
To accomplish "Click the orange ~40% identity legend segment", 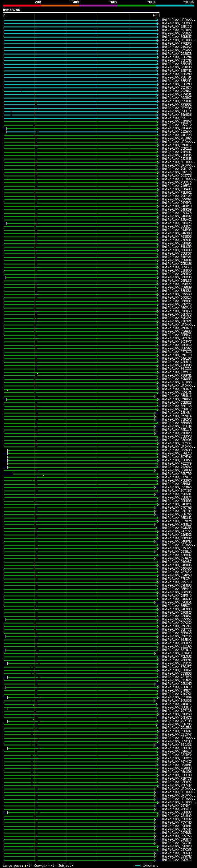I will point(60,6).
